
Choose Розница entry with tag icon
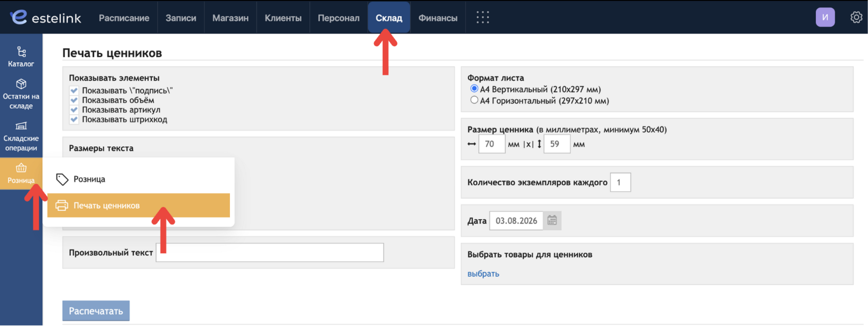(x=138, y=179)
